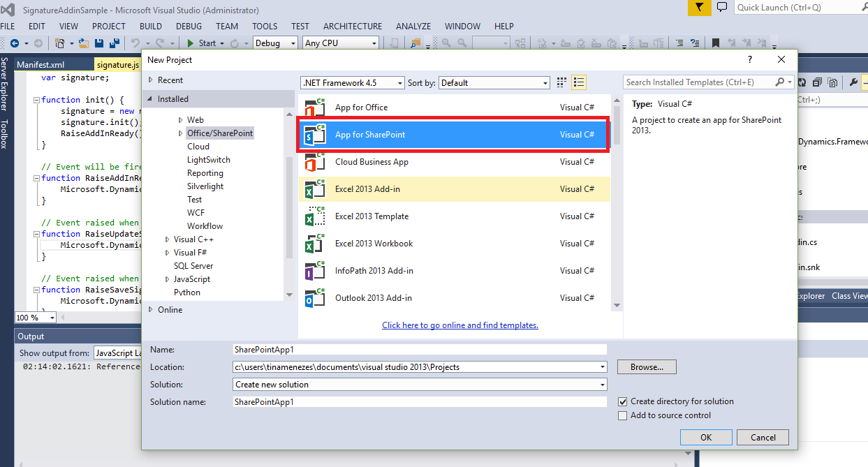Switch templates to small icons view
This screenshot has width=868, height=467.
[561, 83]
